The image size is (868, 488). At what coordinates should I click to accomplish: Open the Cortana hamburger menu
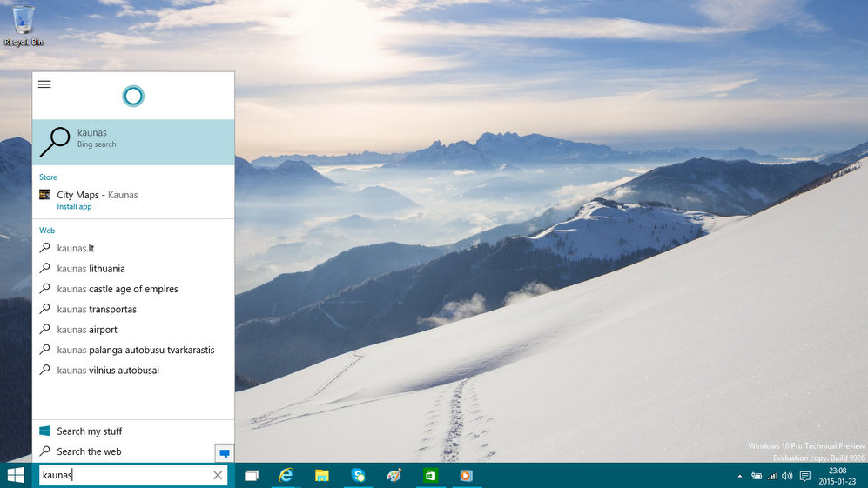[44, 84]
